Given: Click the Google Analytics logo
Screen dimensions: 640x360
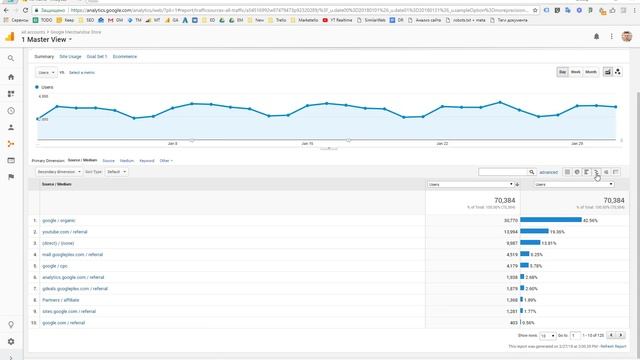Looking at the screenshot, I should pyautogui.click(x=10, y=37).
